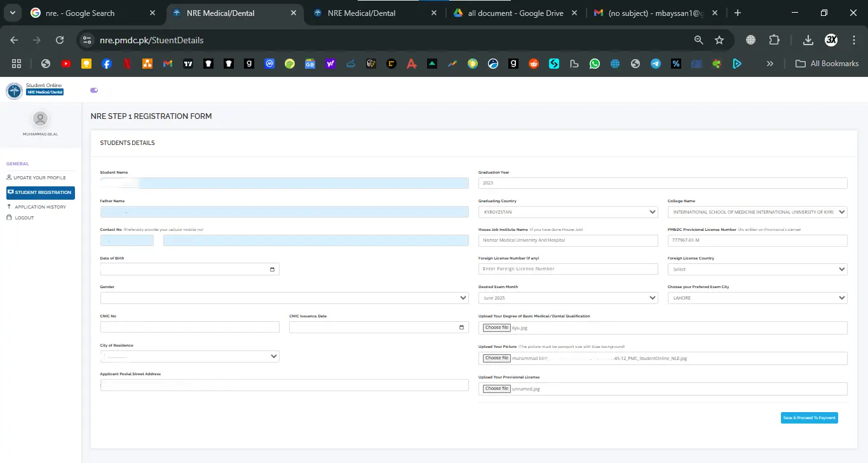The image size is (868, 463).
Task: Click Save & Proceed To Payment button
Action: pyautogui.click(x=809, y=418)
